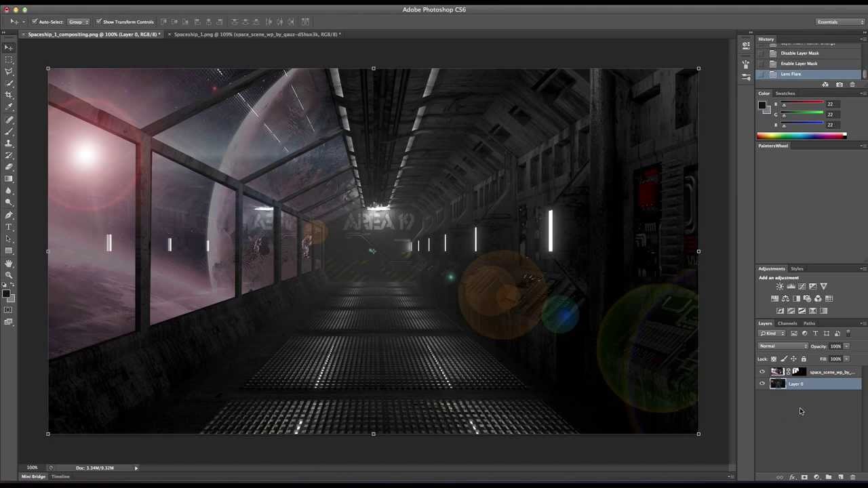Add a Curves adjustment
The image size is (868, 488).
click(802, 286)
